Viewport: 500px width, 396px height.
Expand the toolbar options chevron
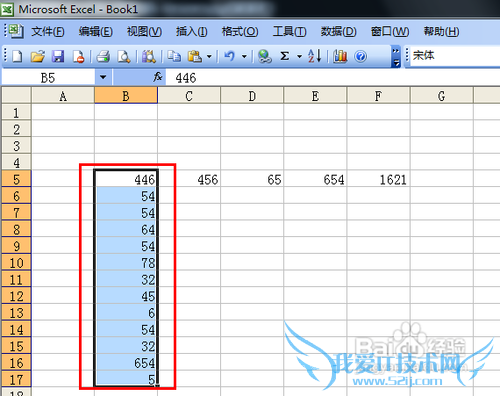coord(396,57)
